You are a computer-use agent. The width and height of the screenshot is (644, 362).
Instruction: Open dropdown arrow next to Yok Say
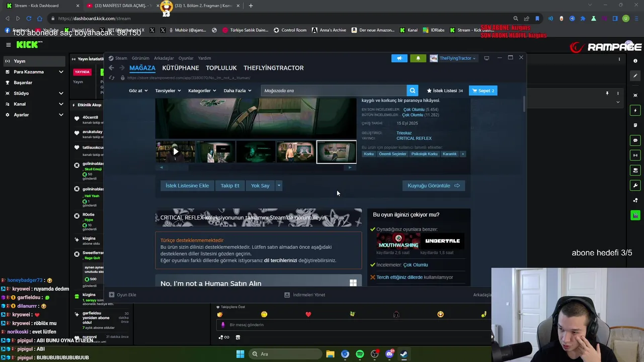point(279,186)
